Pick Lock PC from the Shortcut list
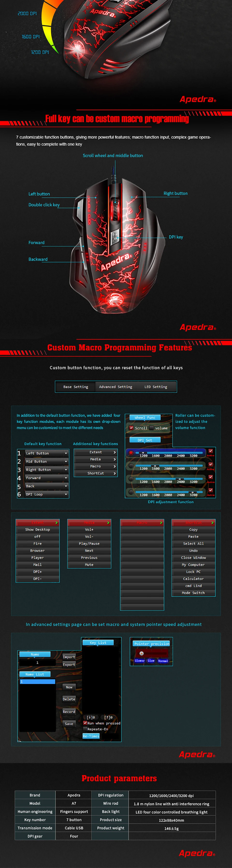 194,572
